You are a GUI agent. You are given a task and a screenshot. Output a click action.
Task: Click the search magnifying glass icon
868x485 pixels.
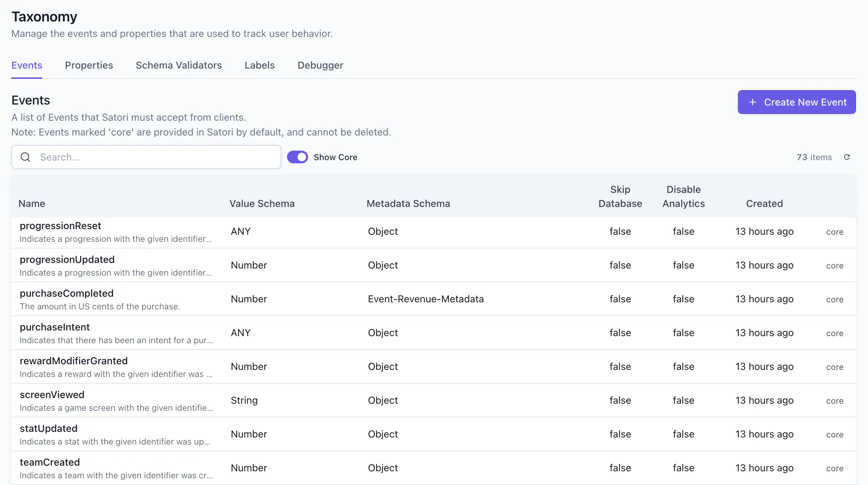[25, 157]
